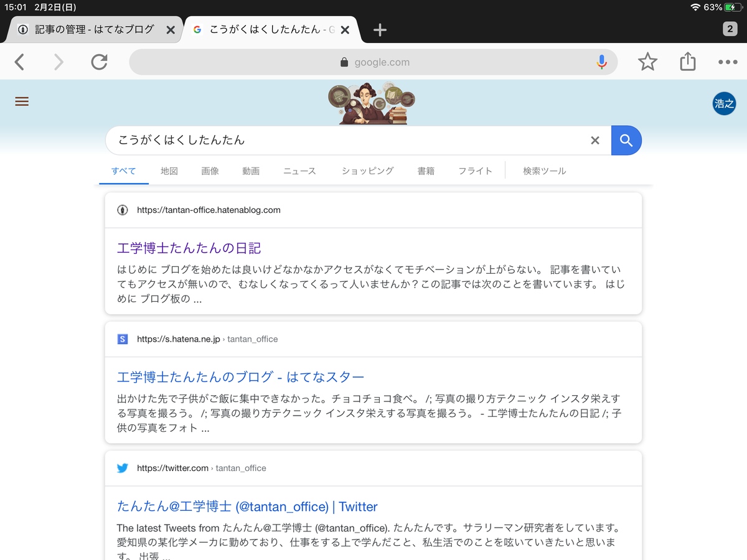
Task: Open 検索ツール options
Action: 545,170
